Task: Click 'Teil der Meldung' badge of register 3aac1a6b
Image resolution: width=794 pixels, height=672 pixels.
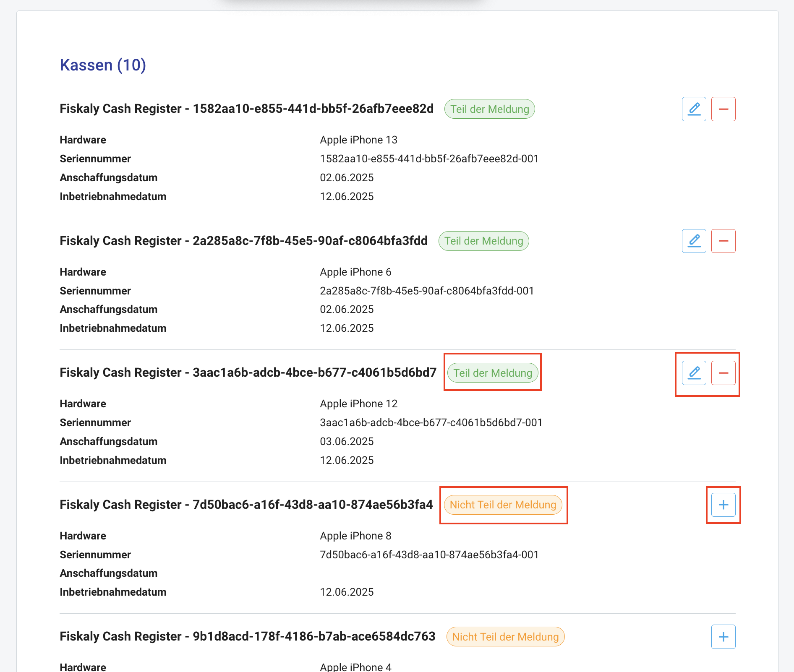Action: (493, 373)
